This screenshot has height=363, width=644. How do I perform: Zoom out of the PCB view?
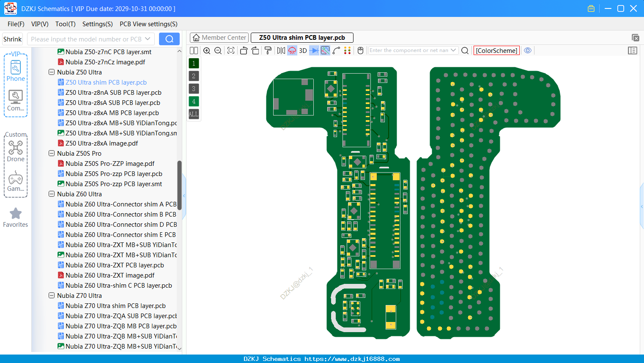click(x=218, y=51)
